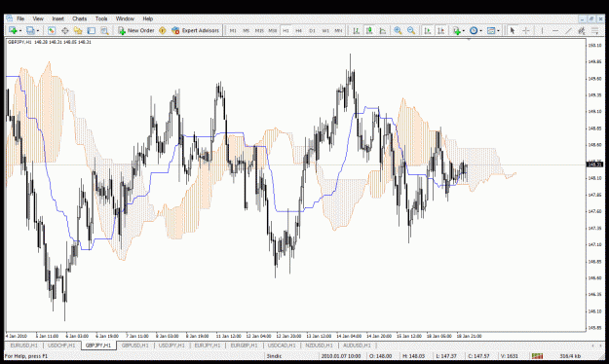Viewport: 609px width, 364px height.
Task: Open the Window menu
Action: tap(125, 18)
